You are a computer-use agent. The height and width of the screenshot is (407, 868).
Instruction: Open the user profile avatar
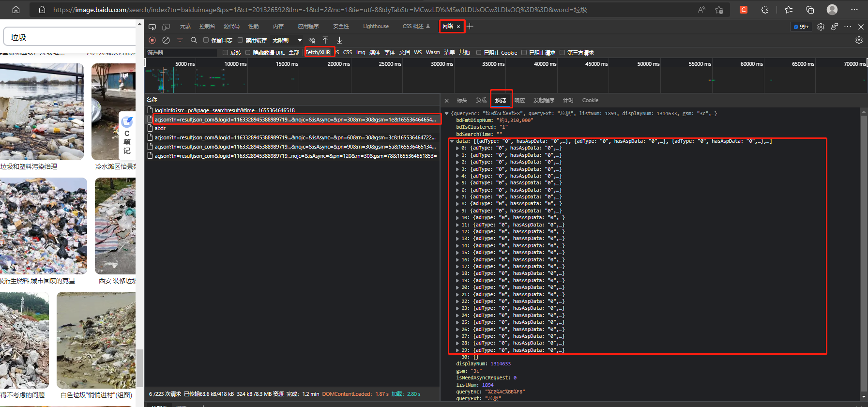(832, 9)
